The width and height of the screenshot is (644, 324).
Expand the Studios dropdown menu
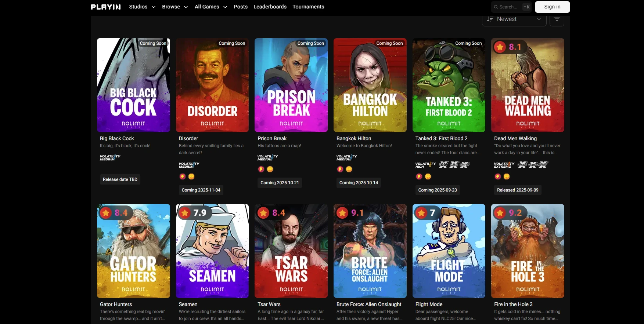142,7
